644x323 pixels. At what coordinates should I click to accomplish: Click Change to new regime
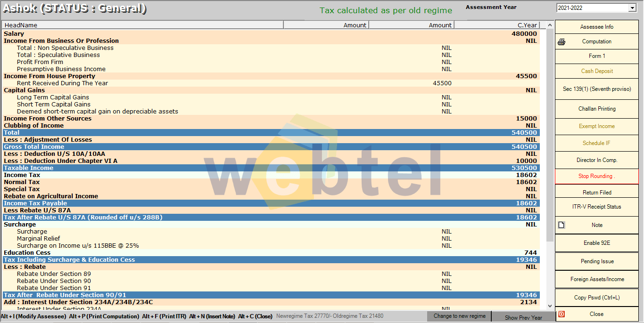(x=459, y=316)
